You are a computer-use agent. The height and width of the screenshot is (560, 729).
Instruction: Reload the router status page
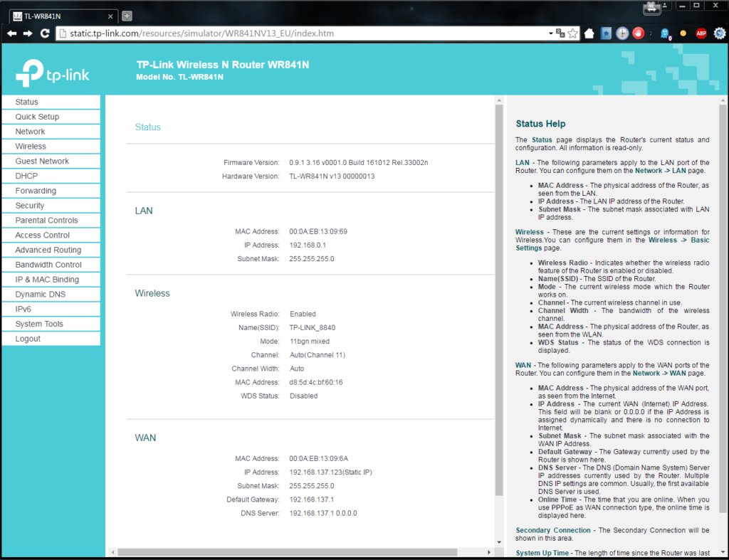(45, 33)
